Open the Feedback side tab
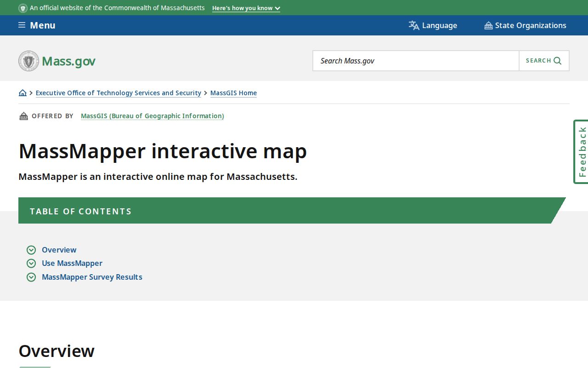 pyautogui.click(x=581, y=152)
